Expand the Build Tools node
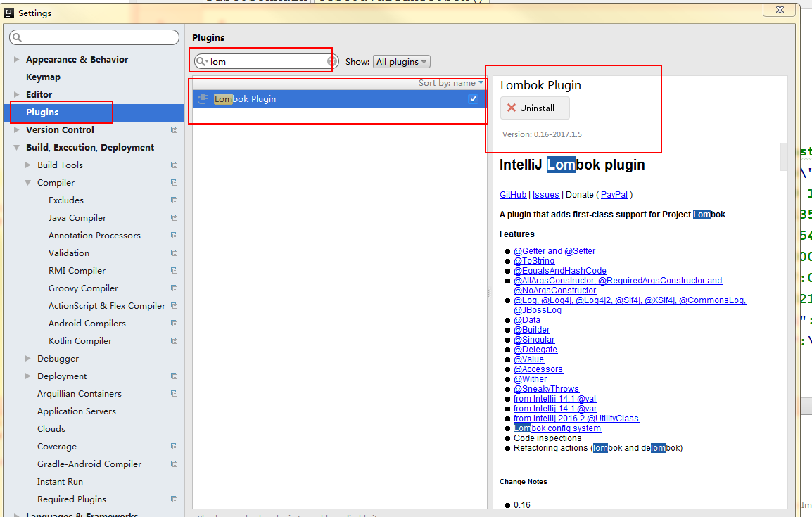Screen dimensions: 812x517 [28, 165]
